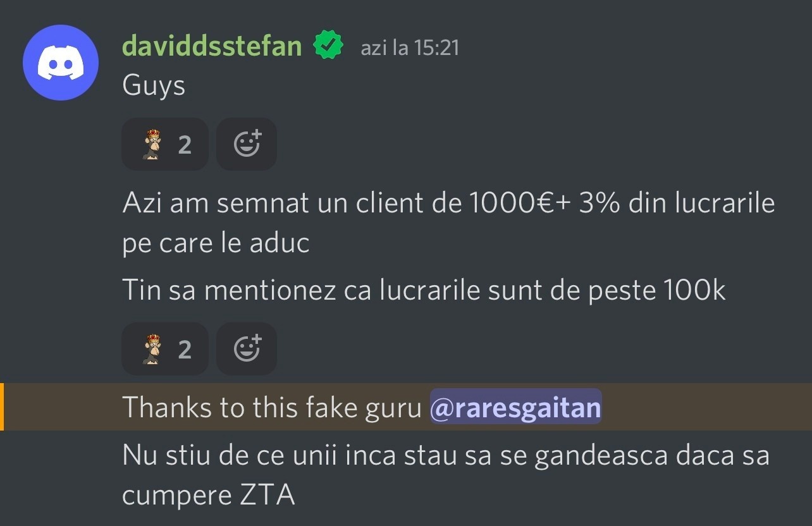Click highlighted row right of @raresgaitan
812x526 pixels.
click(706, 407)
